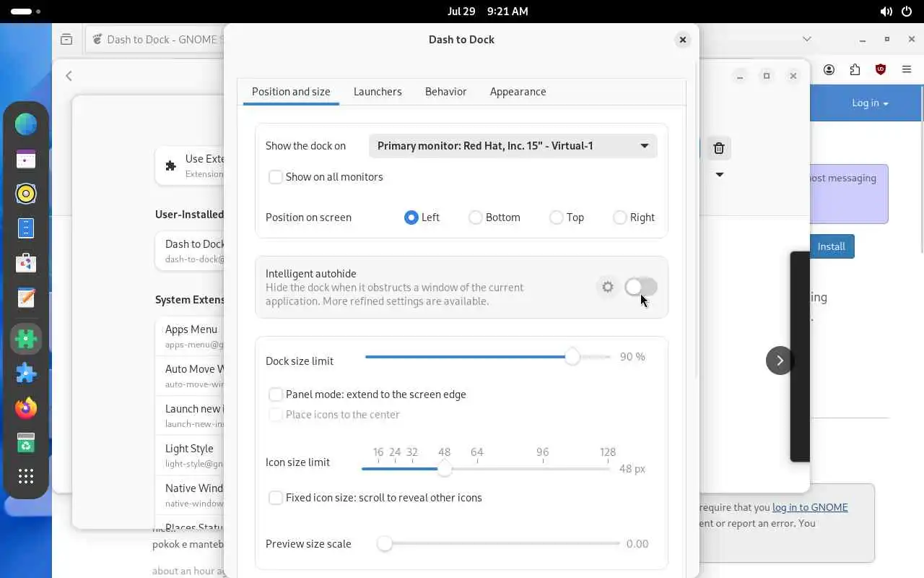Click the date and time clock
This screenshot has width=924, height=578.
[x=487, y=12]
